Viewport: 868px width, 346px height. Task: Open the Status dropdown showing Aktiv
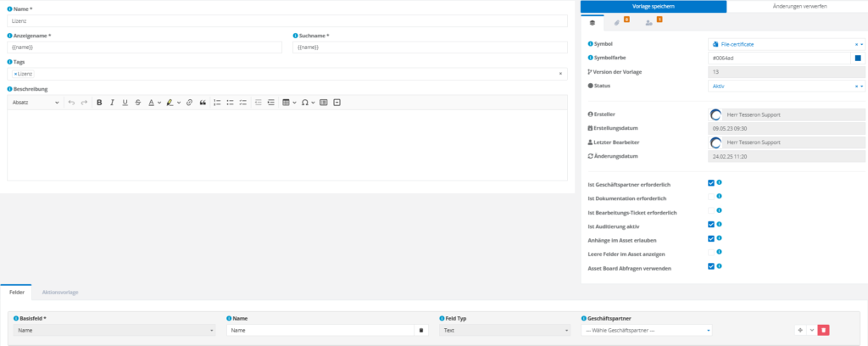point(785,86)
